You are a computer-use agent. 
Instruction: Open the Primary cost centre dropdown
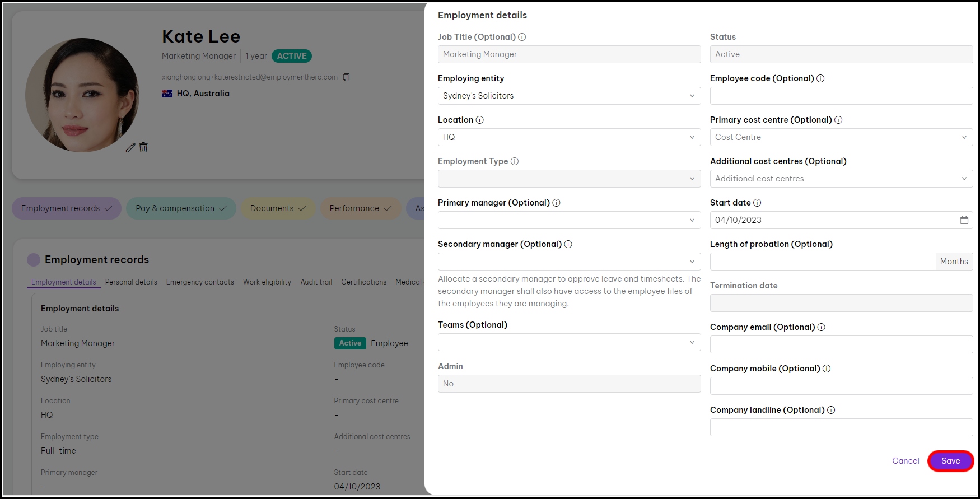tap(841, 137)
